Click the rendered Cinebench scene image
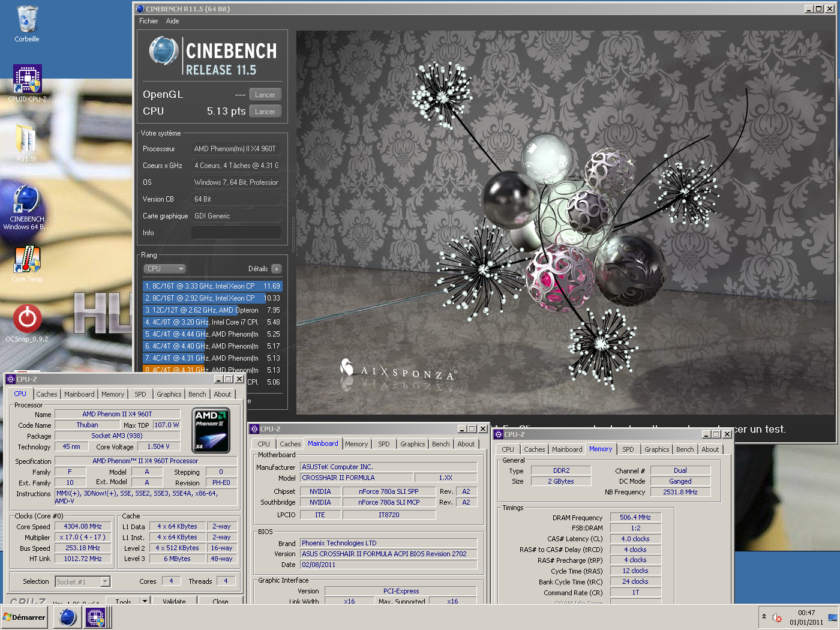The width and height of the screenshot is (840, 630). (x=566, y=222)
